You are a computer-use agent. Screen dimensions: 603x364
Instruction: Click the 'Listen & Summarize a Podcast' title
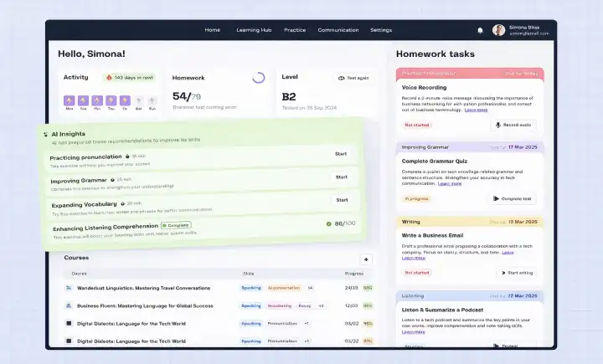point(443,310)
